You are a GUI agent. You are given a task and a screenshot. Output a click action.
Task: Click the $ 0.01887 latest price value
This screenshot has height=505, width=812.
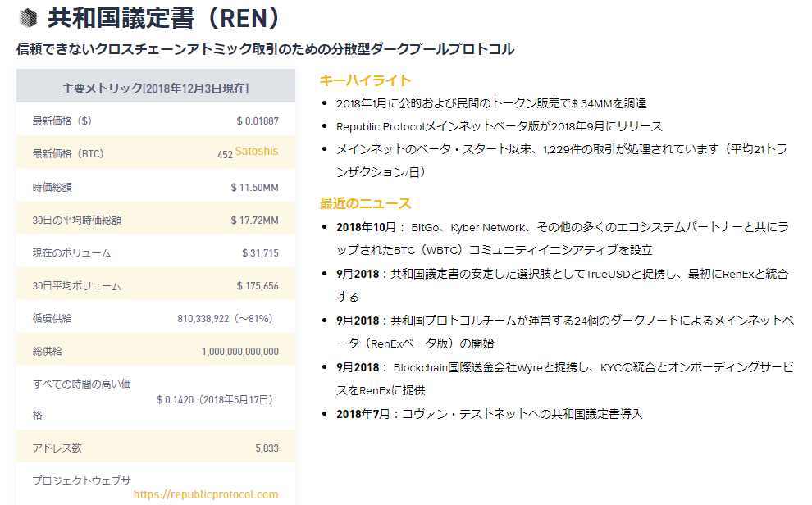pos(257,121)
